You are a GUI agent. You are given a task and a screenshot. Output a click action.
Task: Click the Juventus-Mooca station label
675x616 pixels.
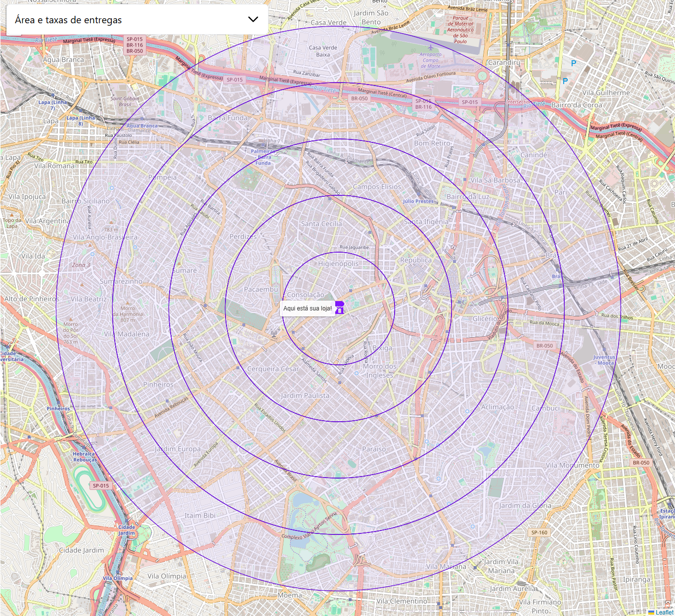[604, 360]
